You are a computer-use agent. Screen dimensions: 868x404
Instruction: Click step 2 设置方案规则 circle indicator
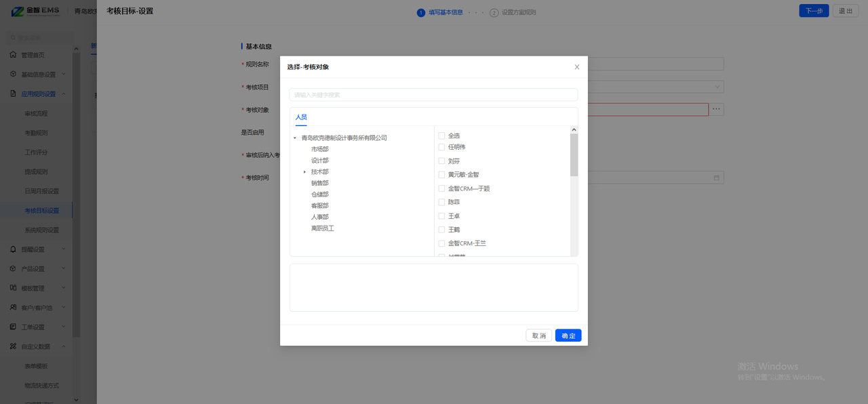coord(494,12)
